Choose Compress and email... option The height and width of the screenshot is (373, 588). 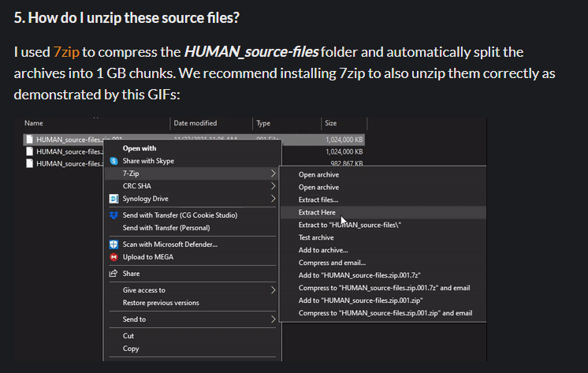tap(333, 263)
